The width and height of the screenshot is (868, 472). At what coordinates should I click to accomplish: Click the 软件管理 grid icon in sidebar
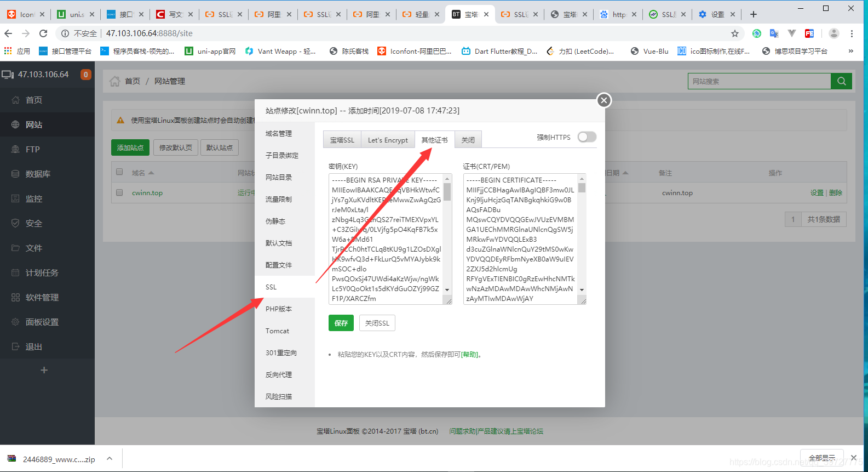coord(15,297)
